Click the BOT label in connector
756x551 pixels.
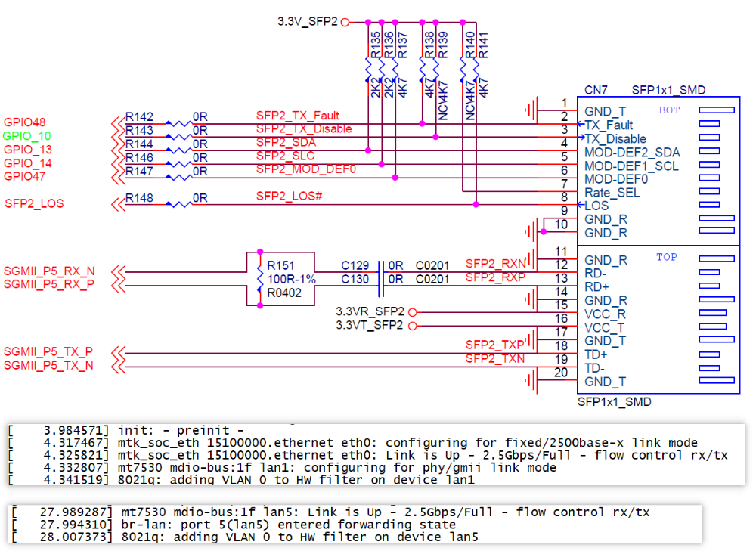click(669, 110)
